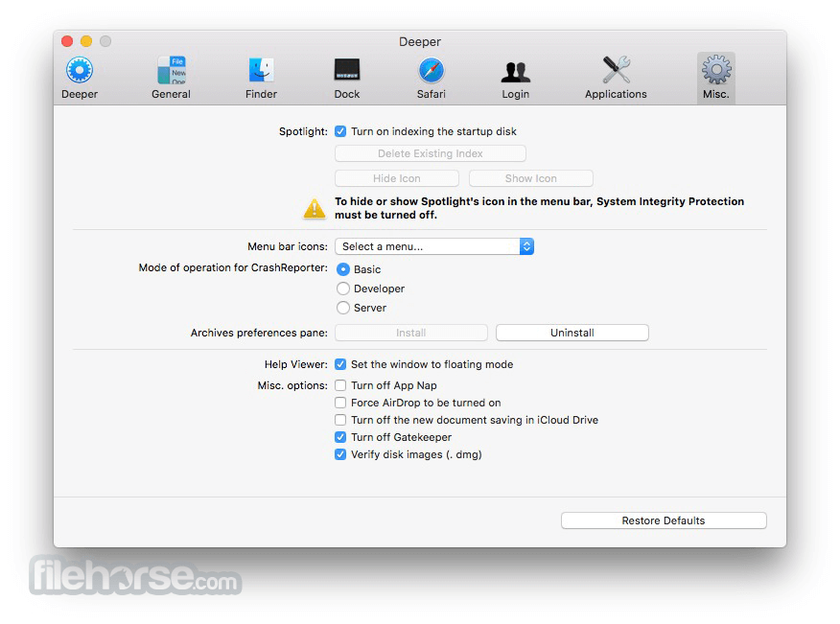The height and width of the screenshot is (624, 840).
Task: Click the System Integrity Protection warning text
Action: coord(540,208)
